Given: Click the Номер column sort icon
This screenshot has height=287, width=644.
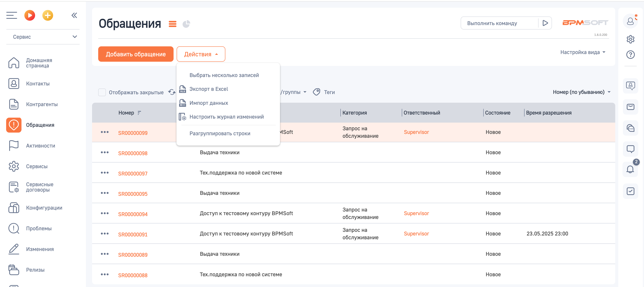Looking at the screenshot, I should click(x=139, y=113).
